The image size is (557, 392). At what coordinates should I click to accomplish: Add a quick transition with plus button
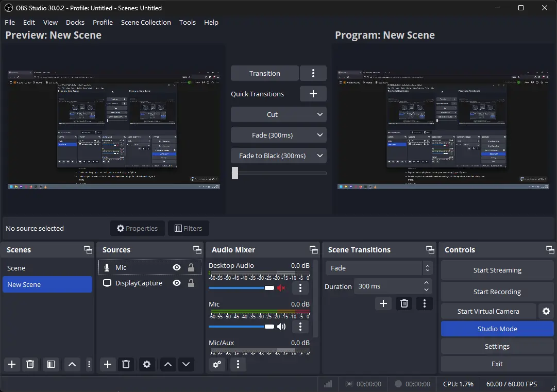click(313, 94)
